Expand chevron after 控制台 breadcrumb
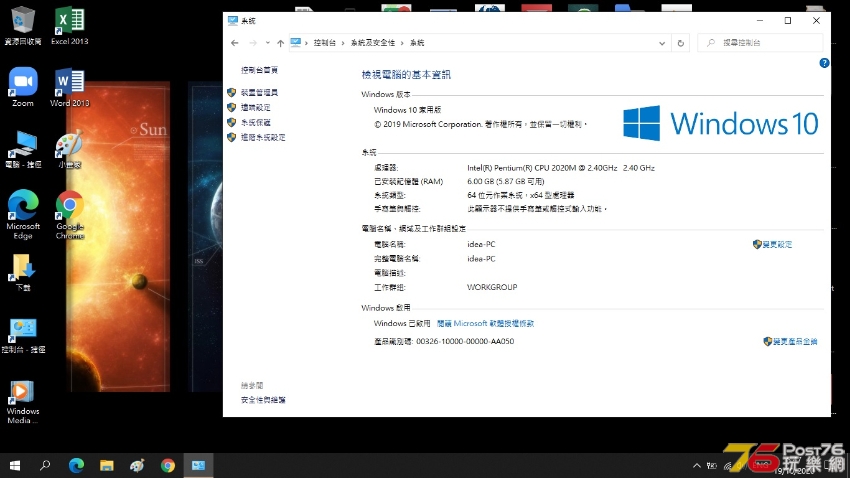This screenshot has width=850, height=478. pos(343,43)
